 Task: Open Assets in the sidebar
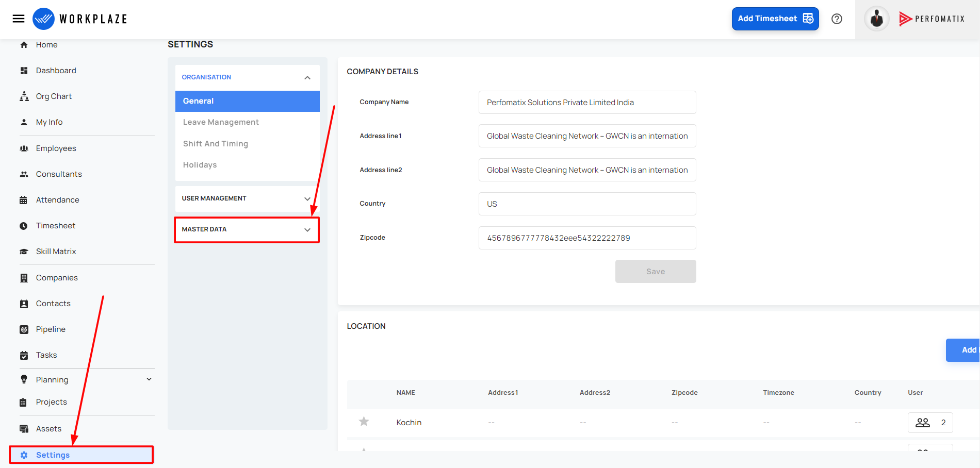tap(48, 429)
